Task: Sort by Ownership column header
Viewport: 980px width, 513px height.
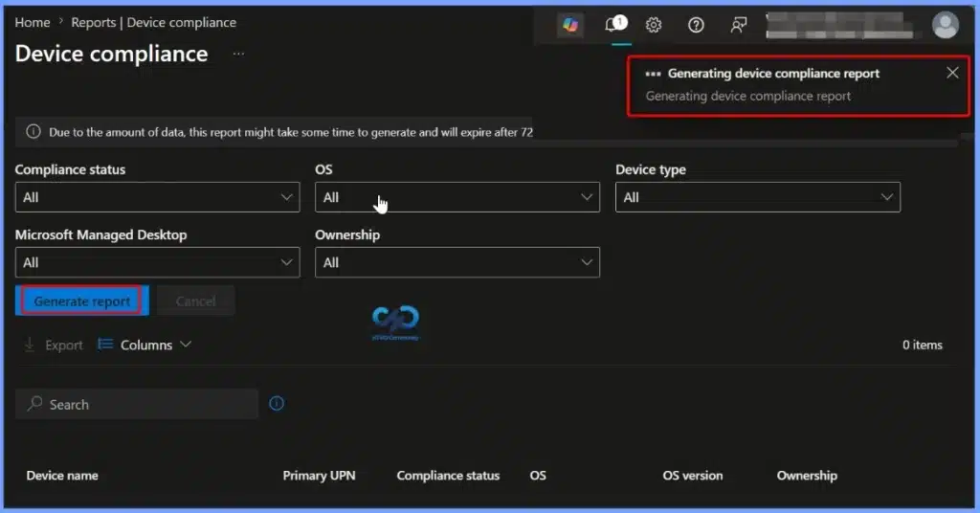Action: [807, 476]
